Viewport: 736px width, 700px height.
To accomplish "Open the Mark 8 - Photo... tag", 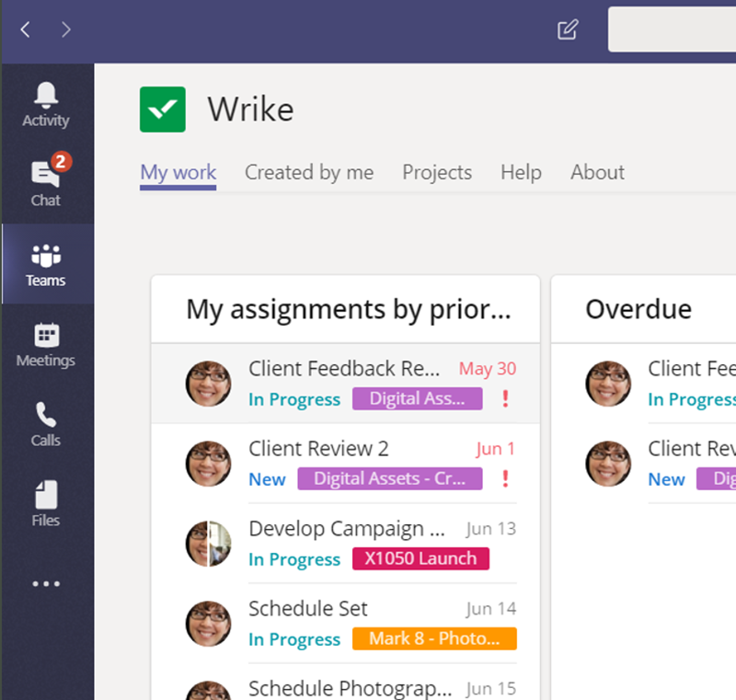I will [x=434, y=638].
